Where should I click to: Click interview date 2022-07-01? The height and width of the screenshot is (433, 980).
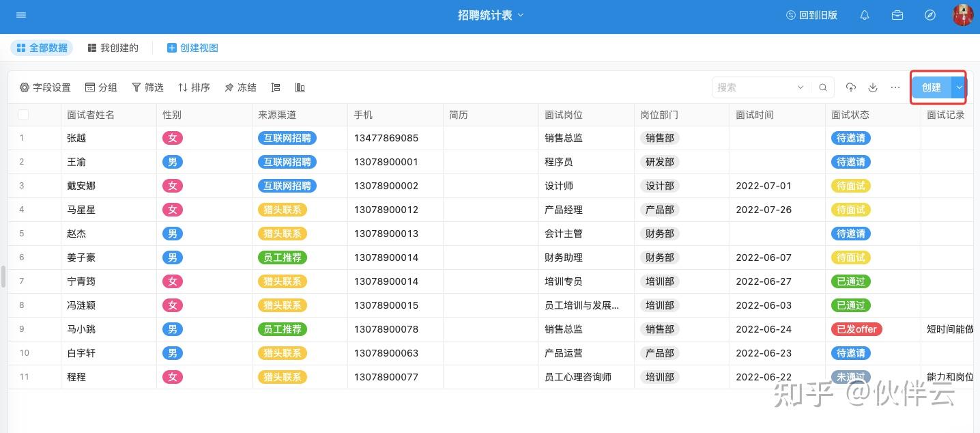coord(764,186)
